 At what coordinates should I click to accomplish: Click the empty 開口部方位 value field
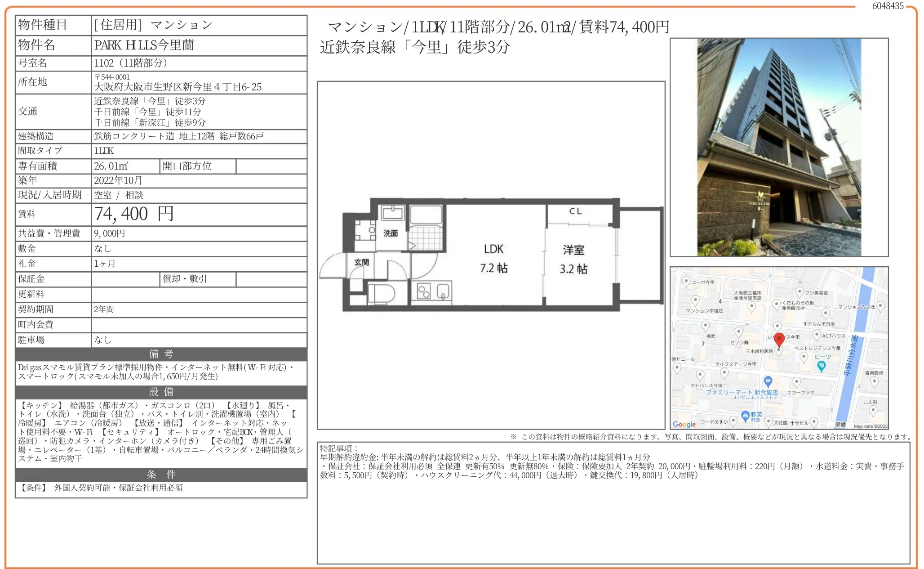click(x=271, y=166)
